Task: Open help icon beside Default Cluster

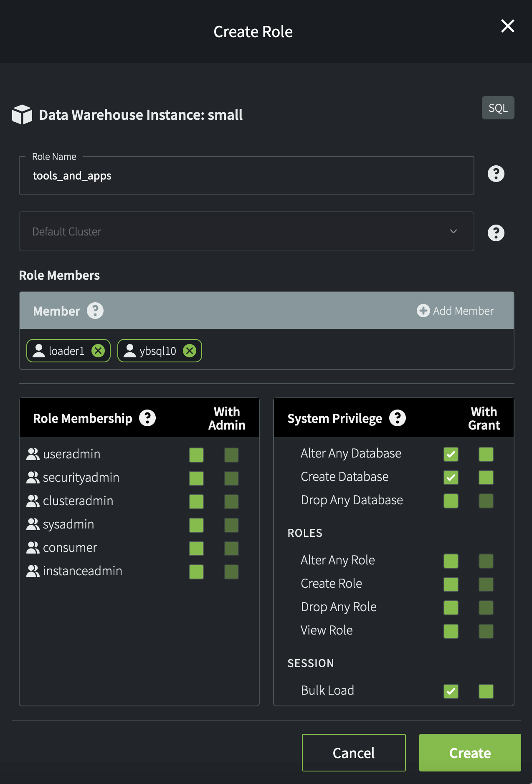Action: pos(496,233)
